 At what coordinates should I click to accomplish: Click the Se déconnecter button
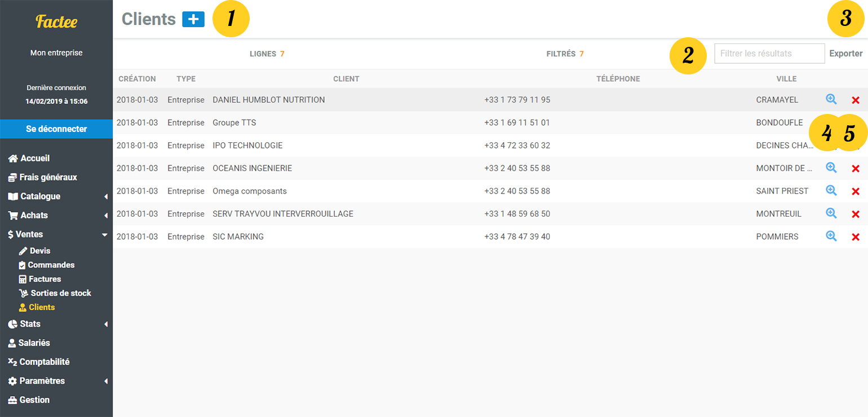tap(56, 129)
